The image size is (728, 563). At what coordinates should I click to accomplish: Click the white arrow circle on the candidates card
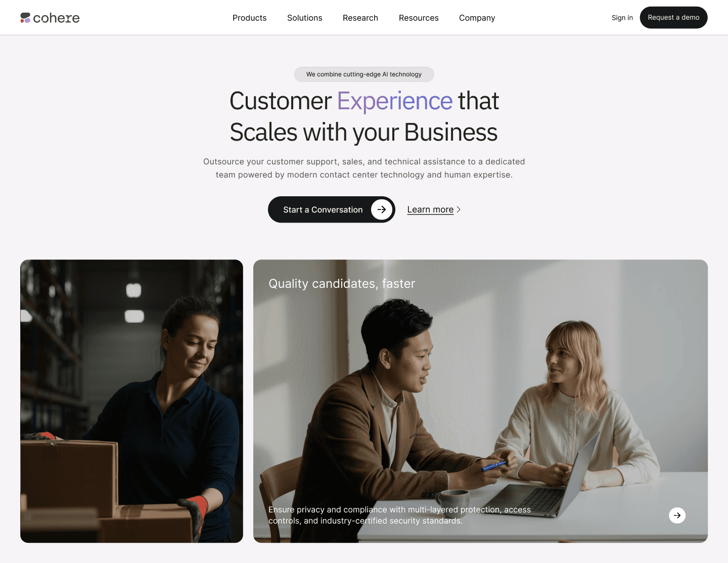coord(677,515)
